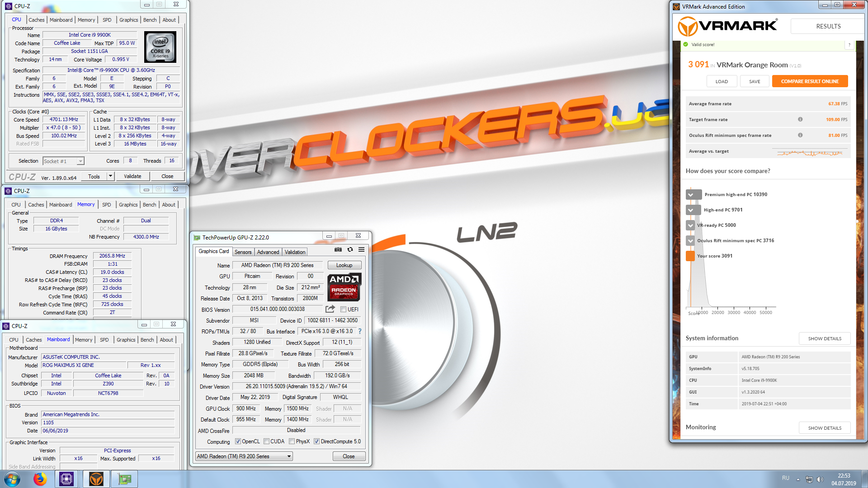The width and height of the screenshot is (868, 488).
Task: Switch to GPU-Z in the taskbar
Action: tap(124, 479)
